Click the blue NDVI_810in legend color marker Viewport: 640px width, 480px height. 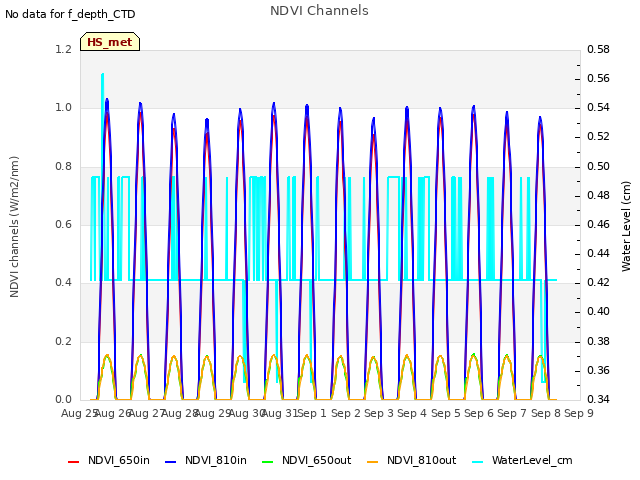(x=171, y=462)
